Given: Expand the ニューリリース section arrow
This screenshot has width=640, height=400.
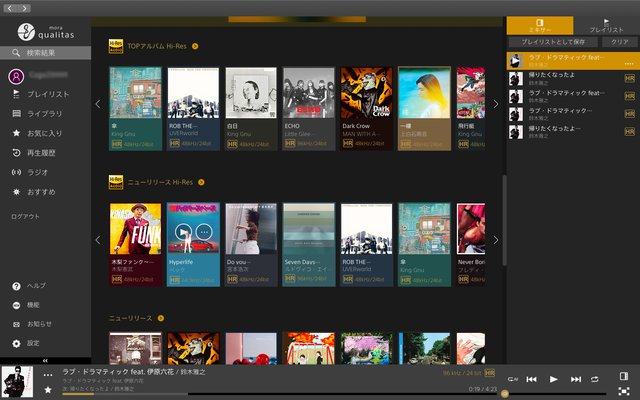Looking at the screenshot, I should click(x=161, y=318).
